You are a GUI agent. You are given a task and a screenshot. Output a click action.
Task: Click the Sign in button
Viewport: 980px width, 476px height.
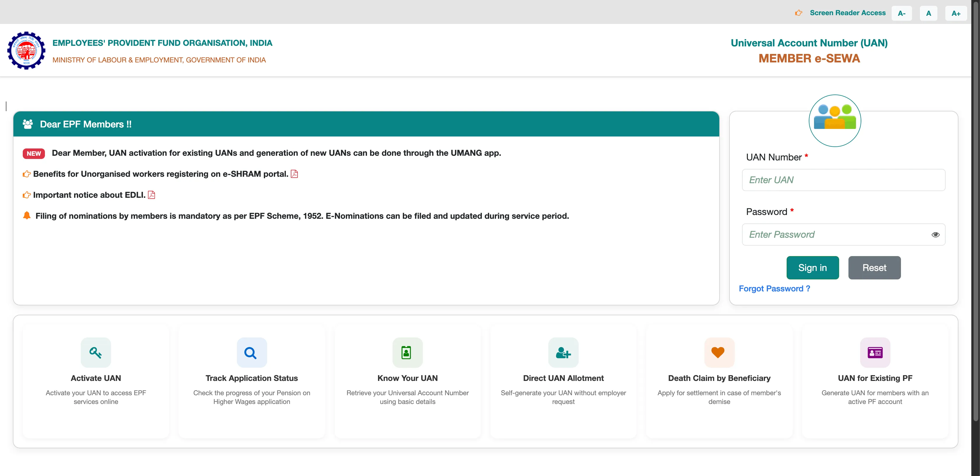tap(812, 267)
